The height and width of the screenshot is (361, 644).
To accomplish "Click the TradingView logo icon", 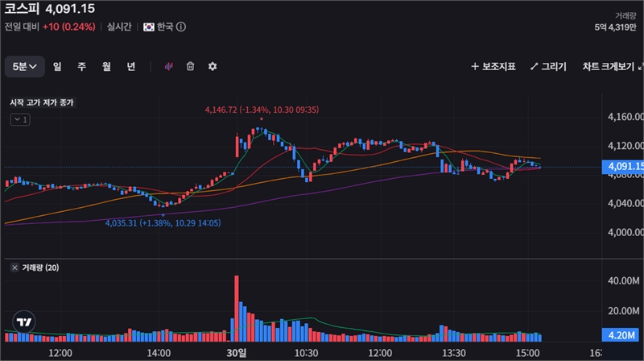I will pyautogui.click(x=25, y=322).
